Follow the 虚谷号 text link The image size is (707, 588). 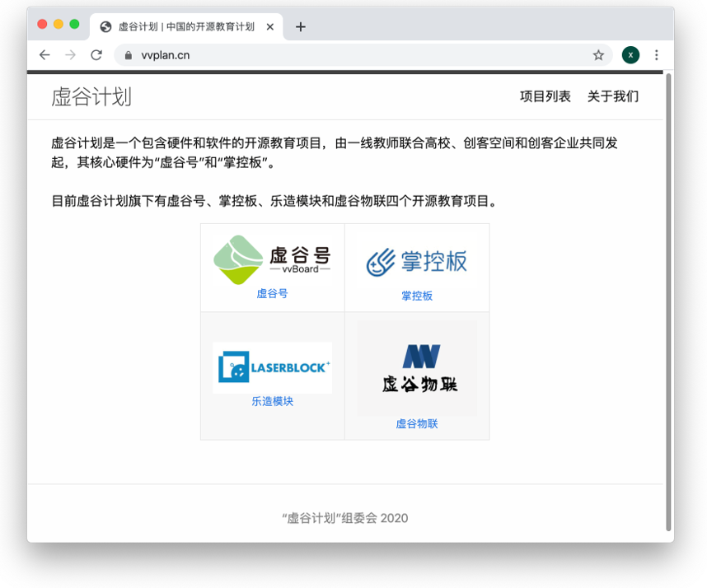272,293
